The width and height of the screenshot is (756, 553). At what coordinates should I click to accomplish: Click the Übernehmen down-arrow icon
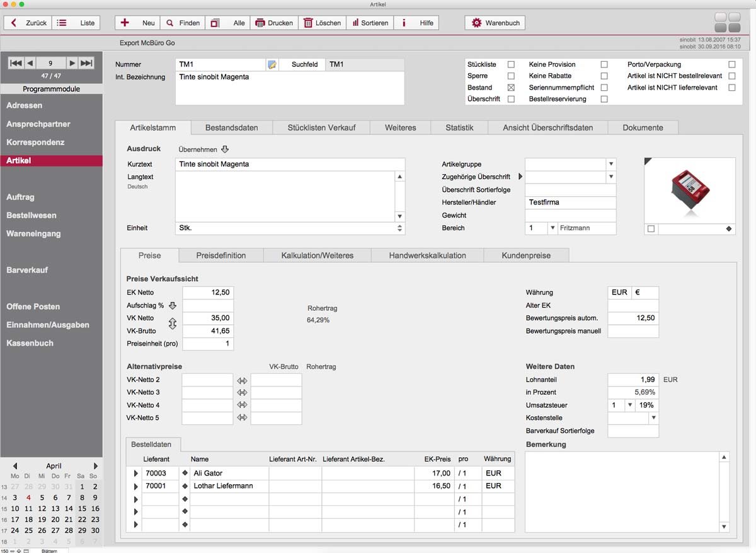pos(225,149)
